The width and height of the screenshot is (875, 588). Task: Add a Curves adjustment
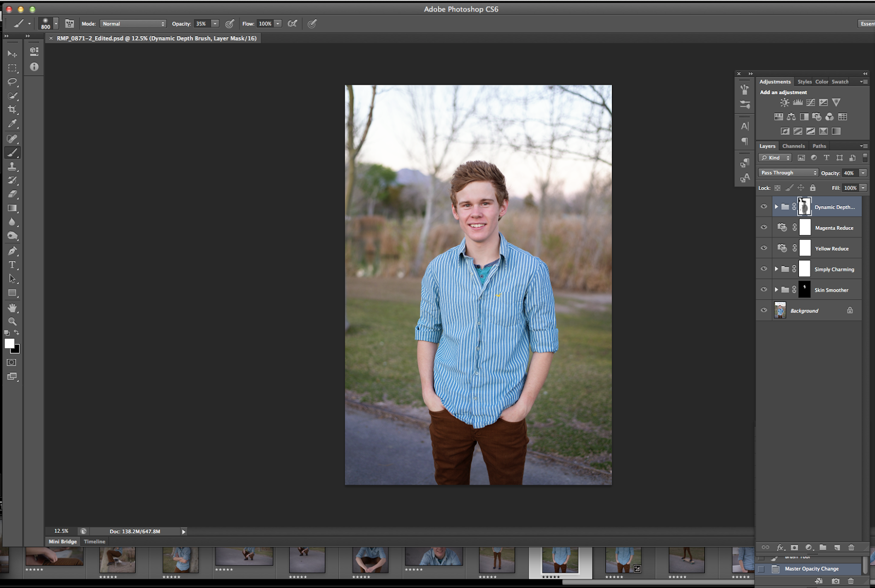(x=810, y=102)
